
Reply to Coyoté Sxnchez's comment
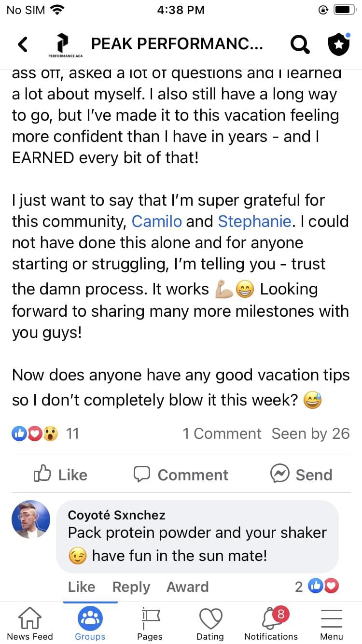(131, 587)
